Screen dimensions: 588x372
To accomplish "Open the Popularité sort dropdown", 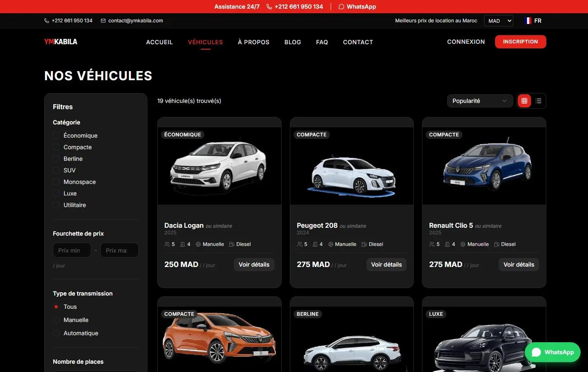I will point(480,101).
